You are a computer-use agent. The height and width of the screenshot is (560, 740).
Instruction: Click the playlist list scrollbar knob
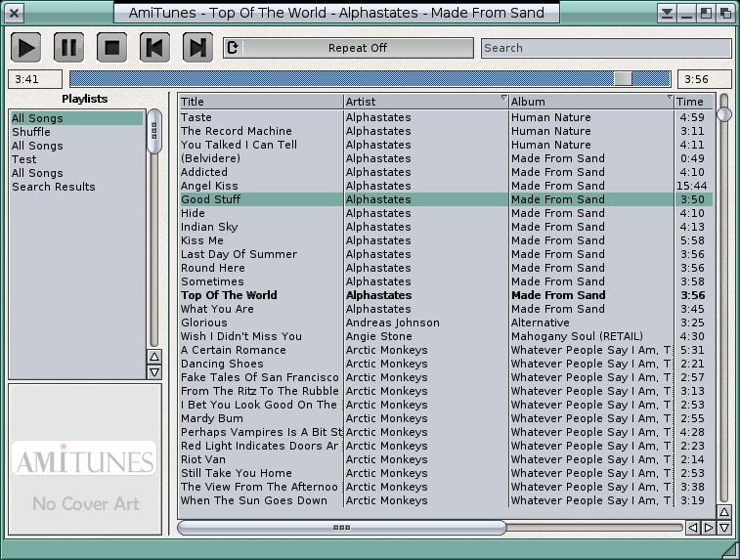click(x=154, y=131)
